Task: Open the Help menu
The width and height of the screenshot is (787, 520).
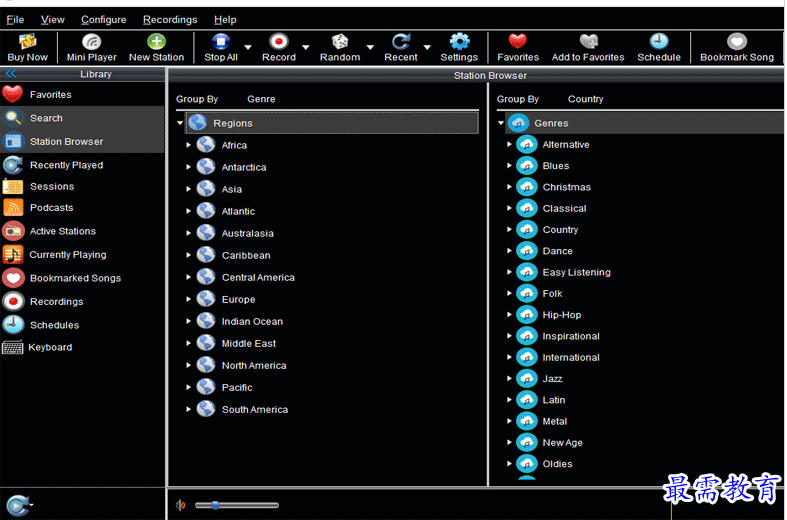Action: [x=225, y=20]
